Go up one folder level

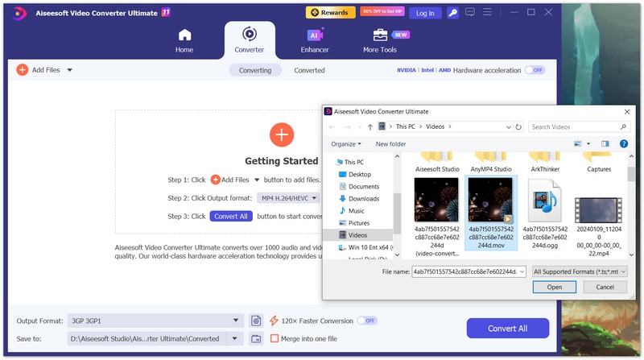(370, 127)
